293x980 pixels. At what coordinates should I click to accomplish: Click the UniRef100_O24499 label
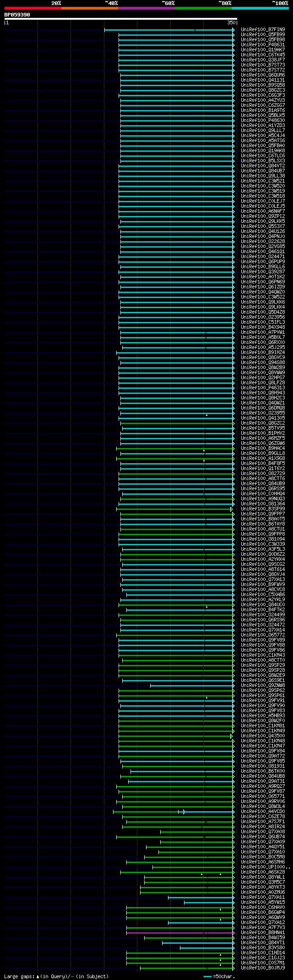(263, 615)
